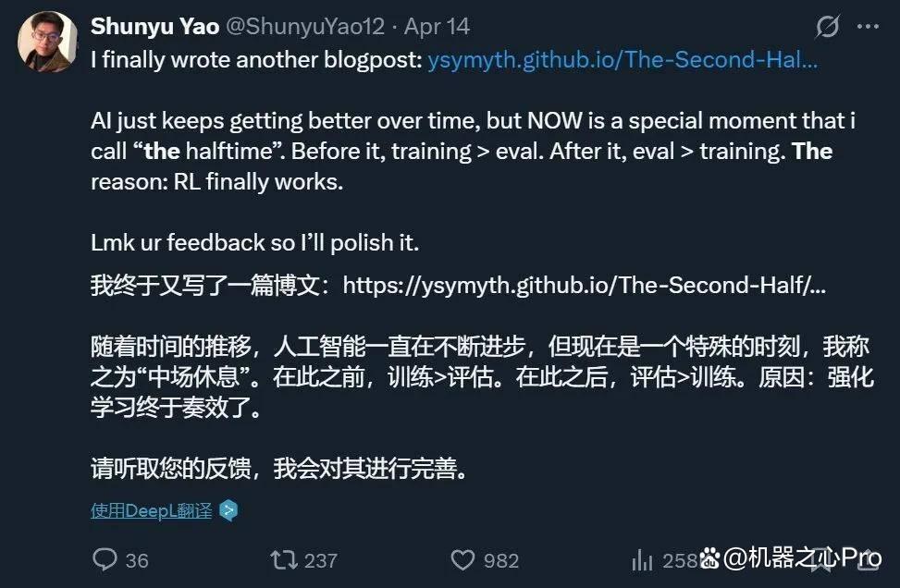This screenshot has width=900, height=588.
Task: Open the three-dot more options menu
Action: [868, 27]
